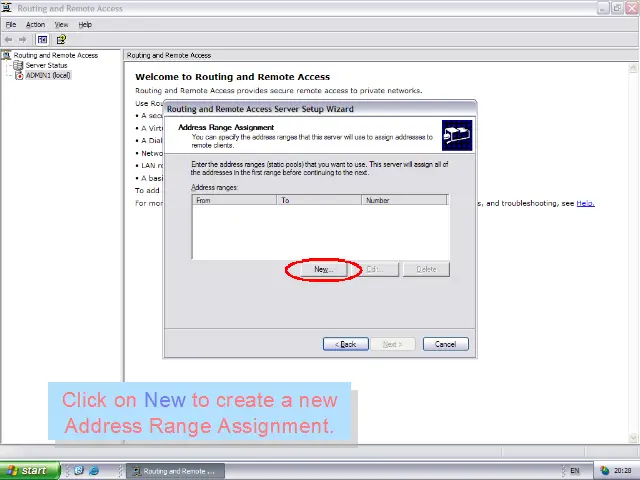Screen dimensions: 640x480
Task: Click the ADMIN1 server icon in the tree
Action: pos(19,76)
